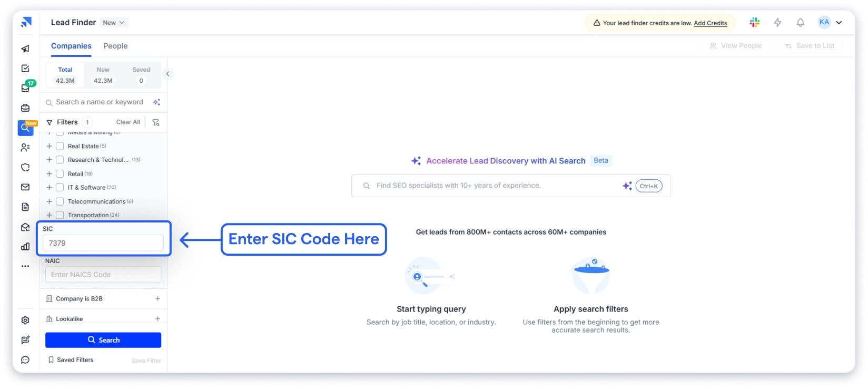
Task: Expand the Retail industry group
Action: 49,173
